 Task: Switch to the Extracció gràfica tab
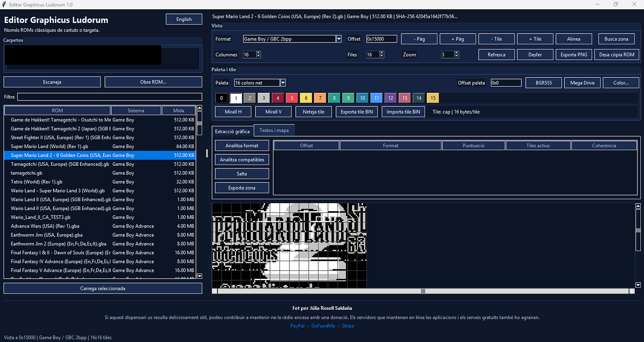[233, 131]
